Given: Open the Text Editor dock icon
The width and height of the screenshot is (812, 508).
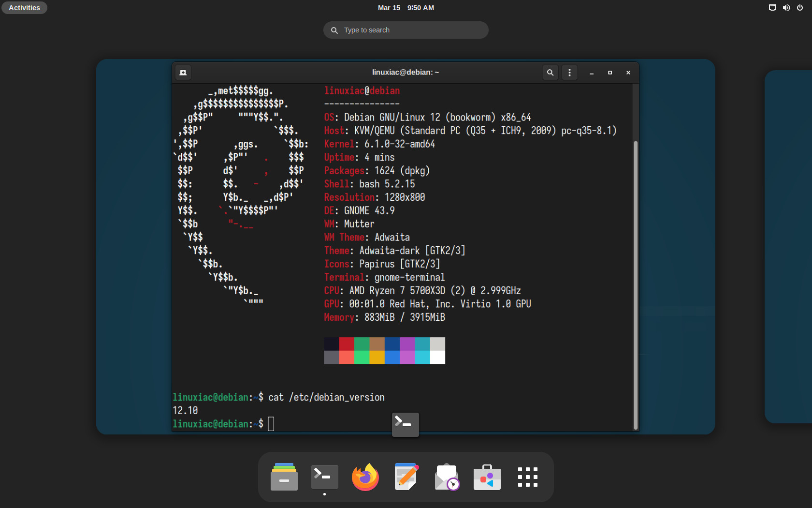Looking at the screenshot, I should click(406, 477).
